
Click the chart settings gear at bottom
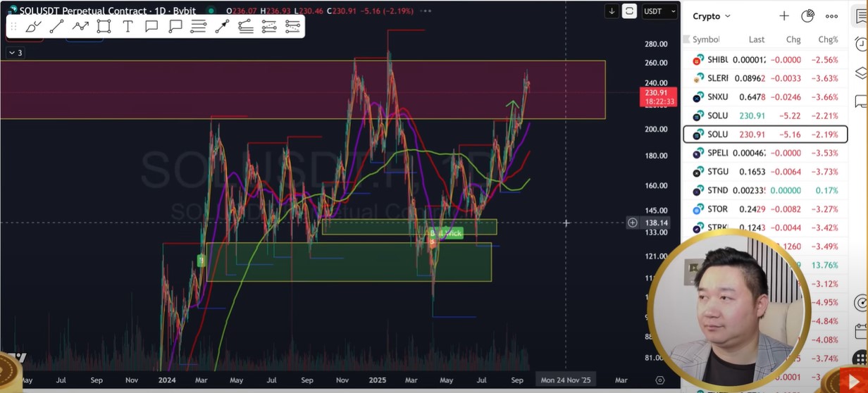click(660, 380)
